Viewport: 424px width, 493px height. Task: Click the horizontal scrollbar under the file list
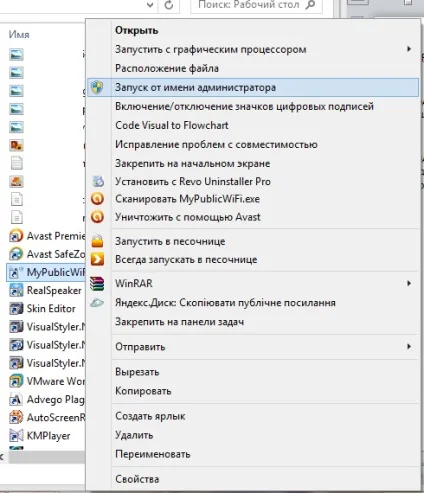(47, 457)
